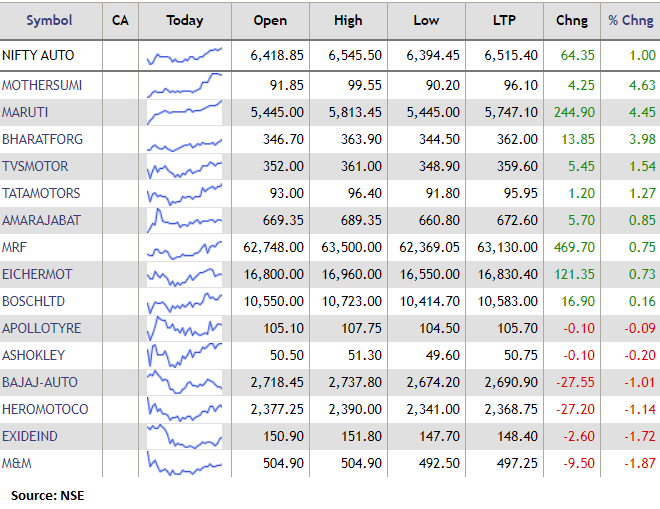Open the EXIDEIND today sparkline chart
The width and height of the screenshot is (660, 509).
click(x=185, y=436)
